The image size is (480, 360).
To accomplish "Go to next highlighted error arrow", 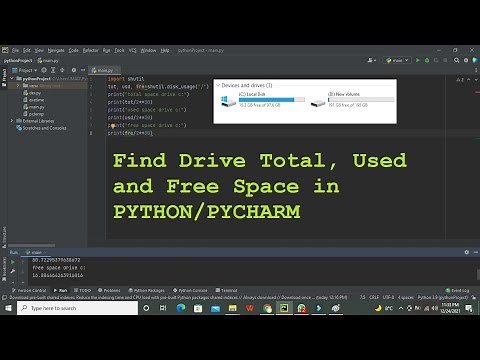I will 476,80.
